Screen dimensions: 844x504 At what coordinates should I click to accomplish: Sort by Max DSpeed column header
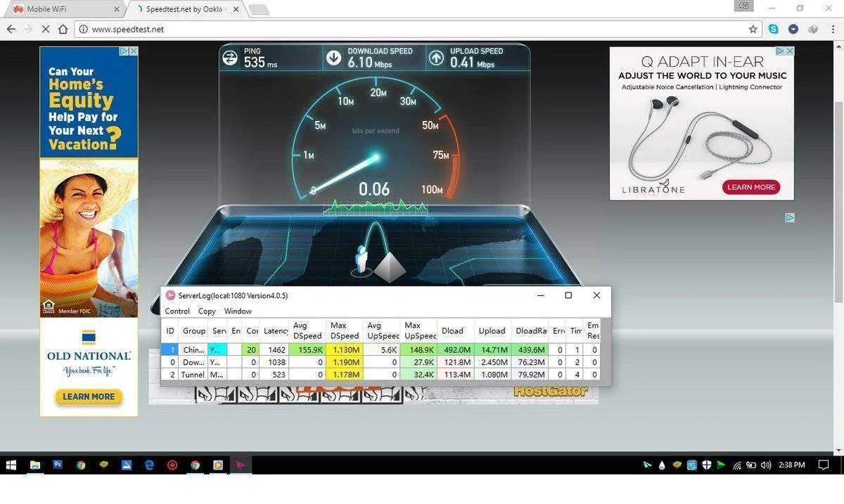pos(345,330)
